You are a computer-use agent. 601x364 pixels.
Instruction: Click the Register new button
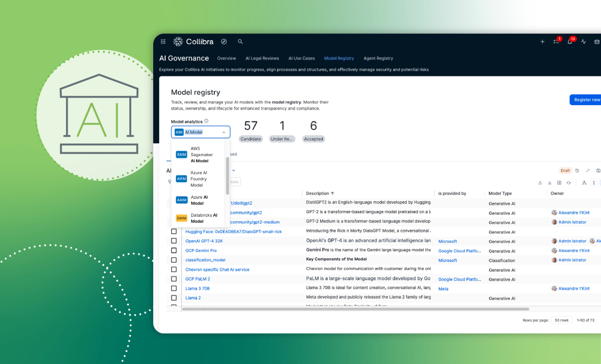tap(586, 100)
